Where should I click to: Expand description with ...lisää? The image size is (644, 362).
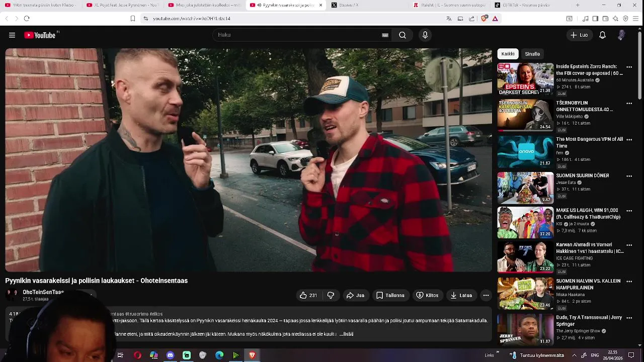(x=346, y=334)
